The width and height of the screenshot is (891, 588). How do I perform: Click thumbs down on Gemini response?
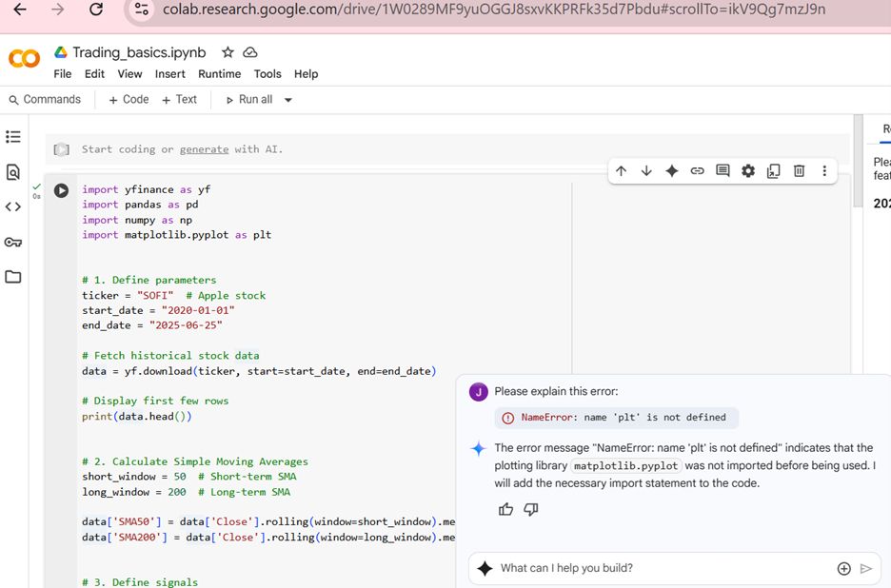tap(531, 510)
